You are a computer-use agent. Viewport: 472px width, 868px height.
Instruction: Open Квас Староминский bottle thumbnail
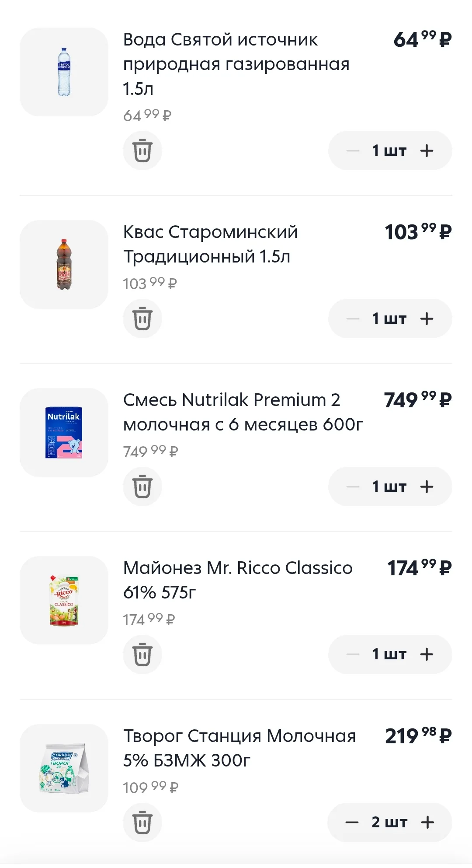pos(64,264)
